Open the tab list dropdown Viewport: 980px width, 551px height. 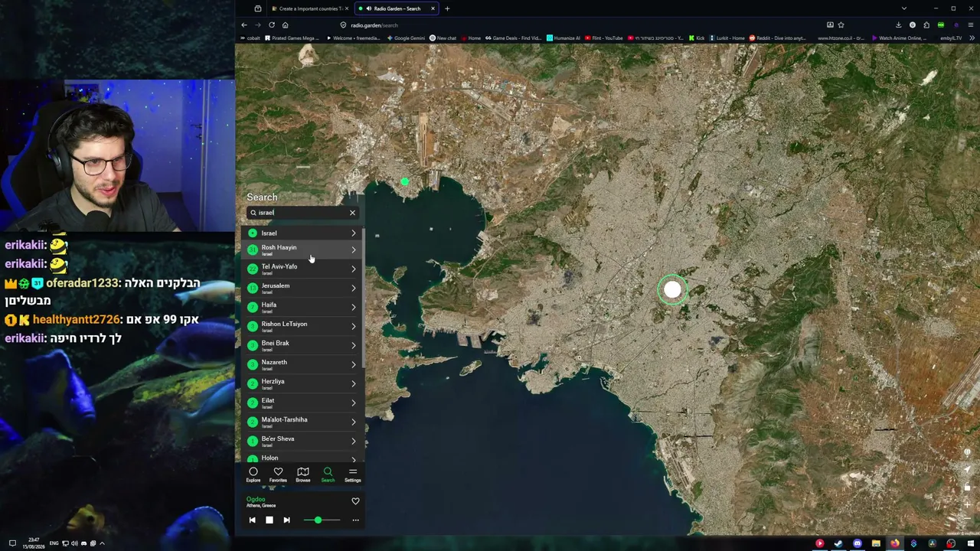(904, 8)
